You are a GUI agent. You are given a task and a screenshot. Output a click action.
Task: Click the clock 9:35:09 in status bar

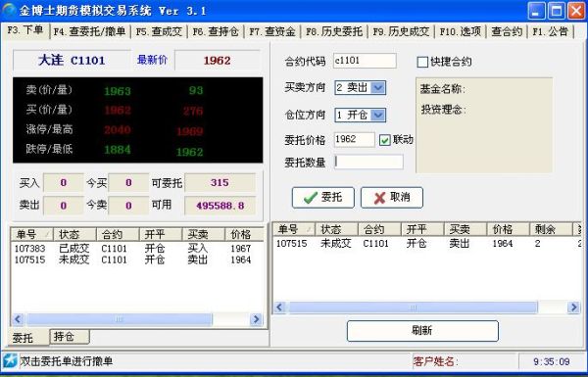point(552,361)
